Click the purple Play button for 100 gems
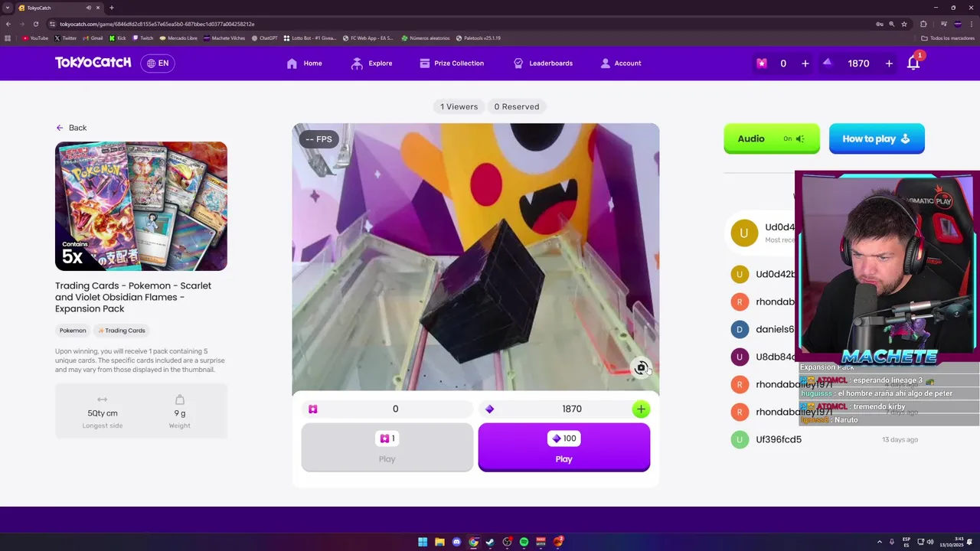This screenshot has height=551, width=980. click(x=563, y=447)
